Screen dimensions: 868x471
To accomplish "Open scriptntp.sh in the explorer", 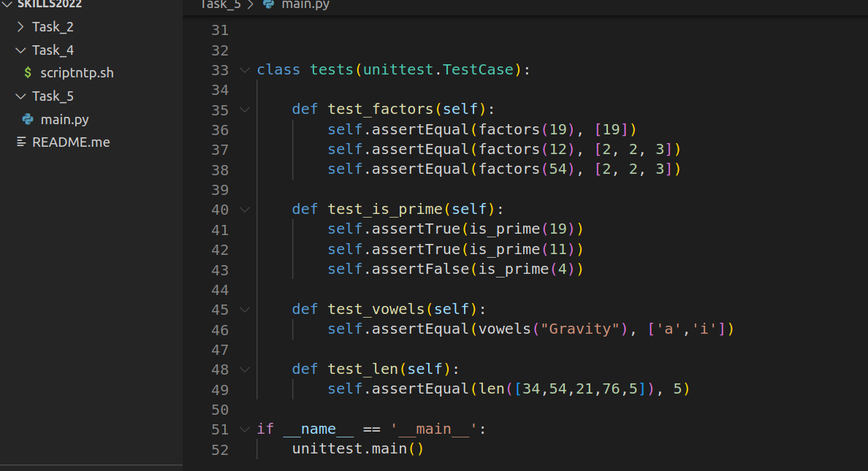I will [77, 73].
